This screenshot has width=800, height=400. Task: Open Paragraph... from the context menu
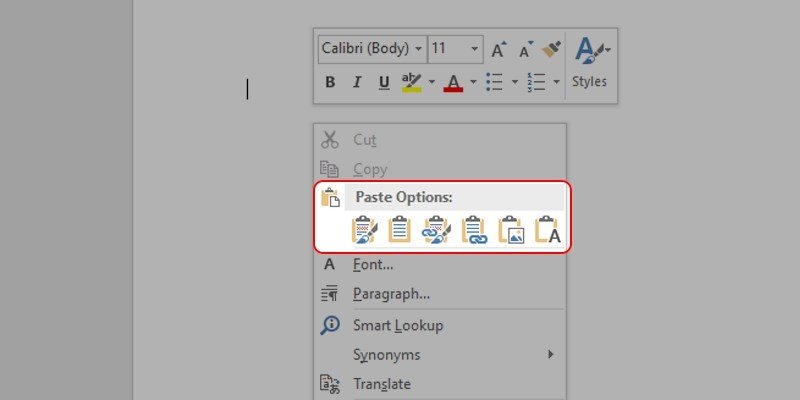coord(391,294)
